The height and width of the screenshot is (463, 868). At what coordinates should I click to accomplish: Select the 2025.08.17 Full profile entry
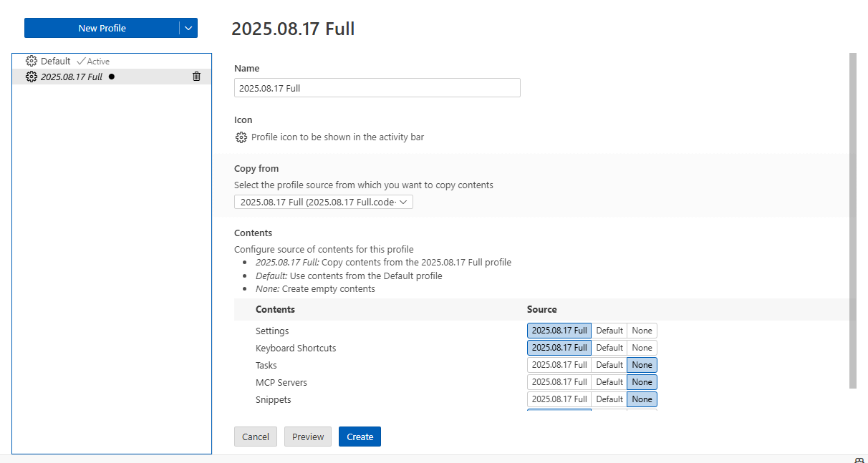72,77
